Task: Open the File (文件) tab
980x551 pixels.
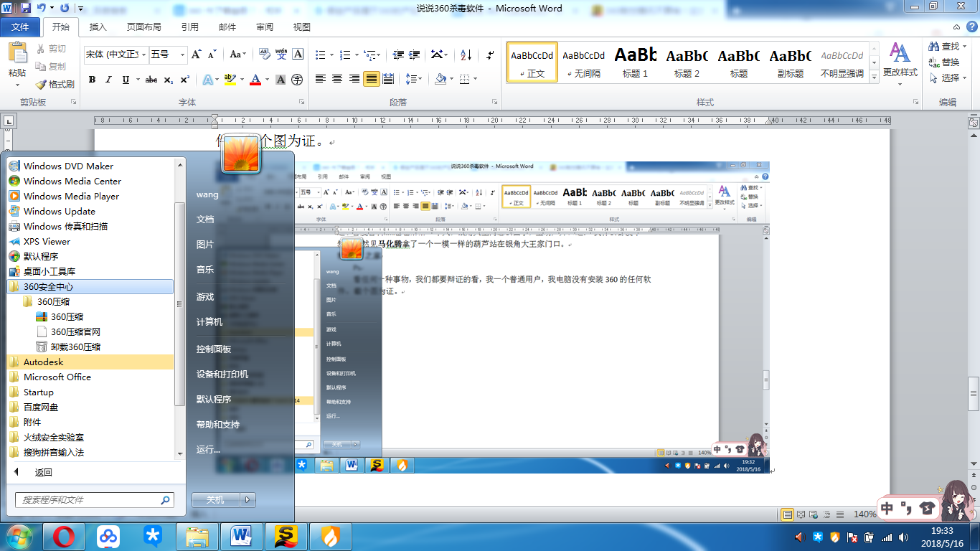Action: pos(20,27)
